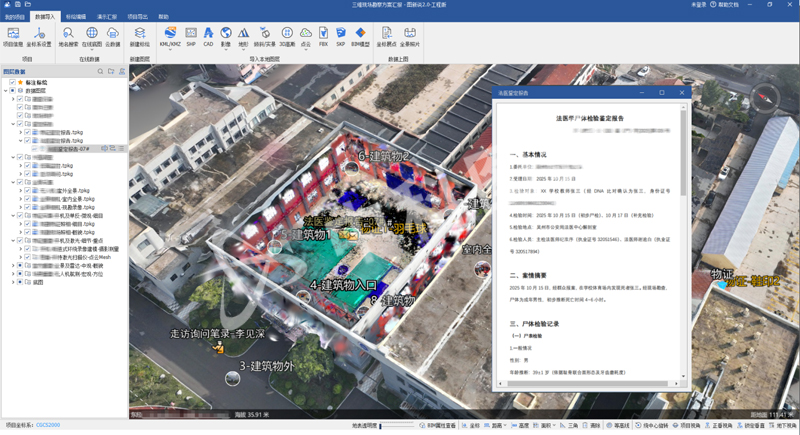Click the 3-建筑物外 panorama marker
The image size is (800, 435).
pyautogui.click(x=233, y=378)
